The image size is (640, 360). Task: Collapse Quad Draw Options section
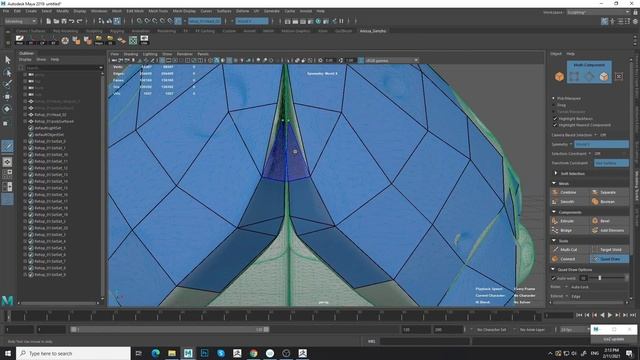554,269
